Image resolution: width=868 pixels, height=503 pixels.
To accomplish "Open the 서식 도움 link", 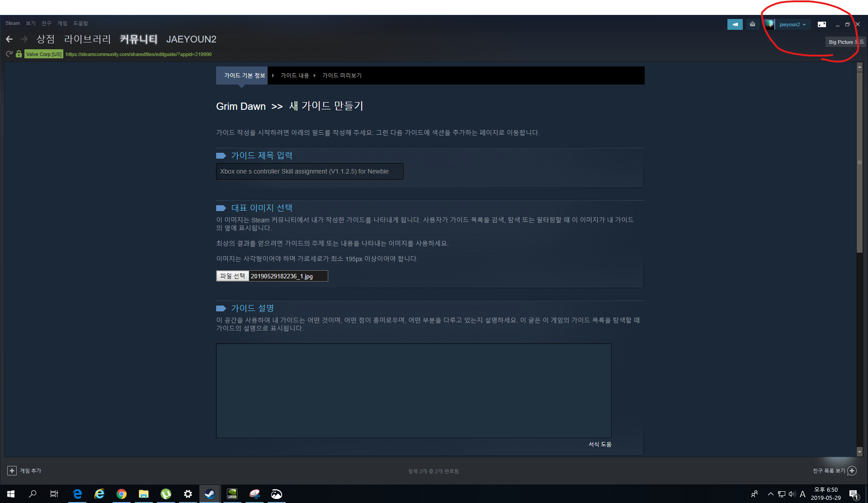I will (x=599, y=444).
